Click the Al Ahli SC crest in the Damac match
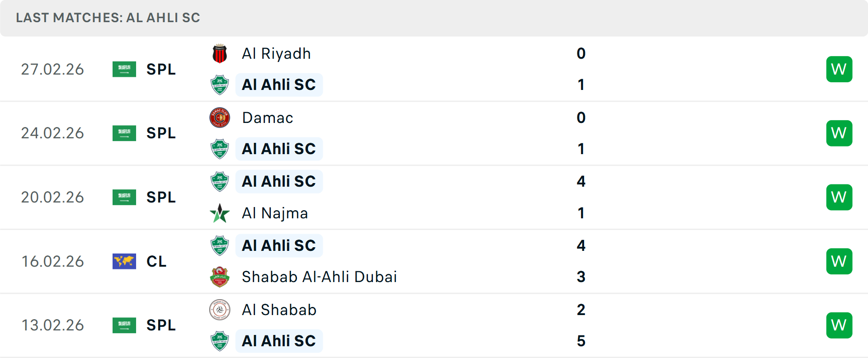The image size is (868, 358). point(220,149)
